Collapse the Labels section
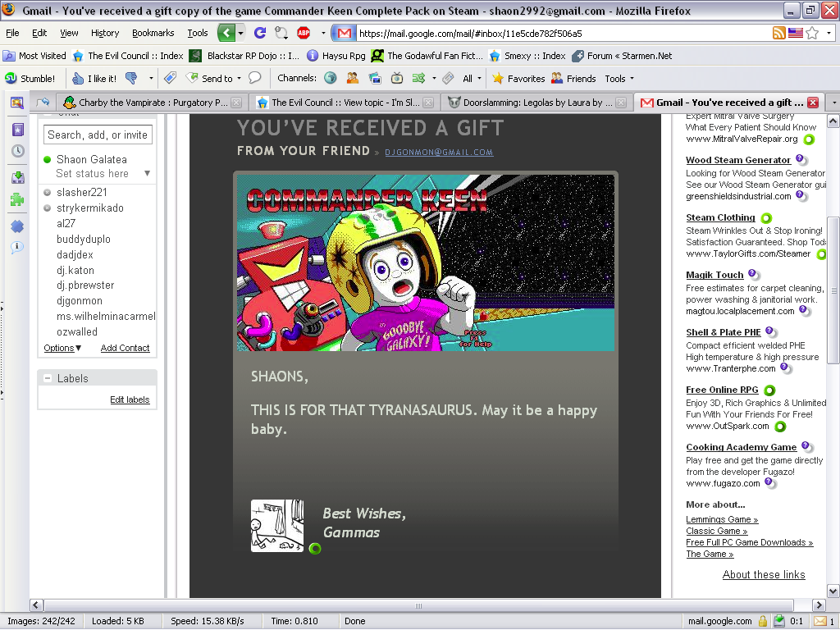Viewport: 840px width, 630px height. (48, 378)
